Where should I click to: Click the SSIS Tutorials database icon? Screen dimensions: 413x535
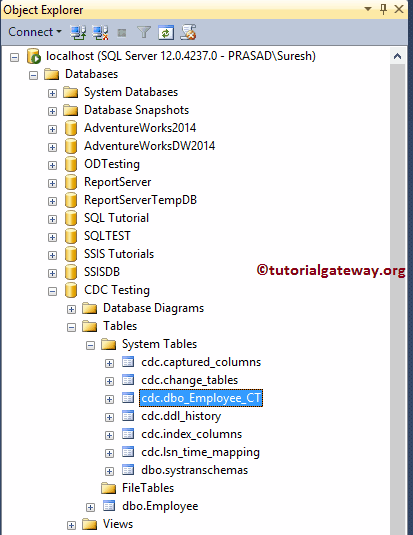pyautogui.click(x=71, y=254)
